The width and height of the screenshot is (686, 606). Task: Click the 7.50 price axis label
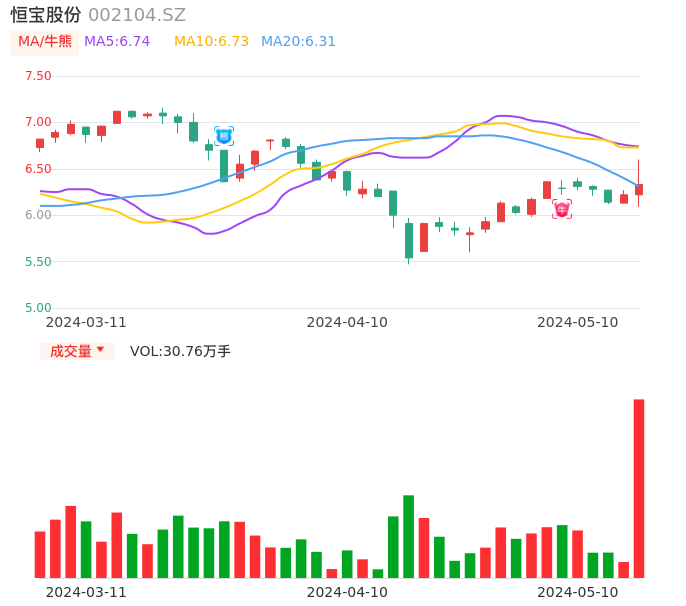pyautogui.click(x=38, y=76)
